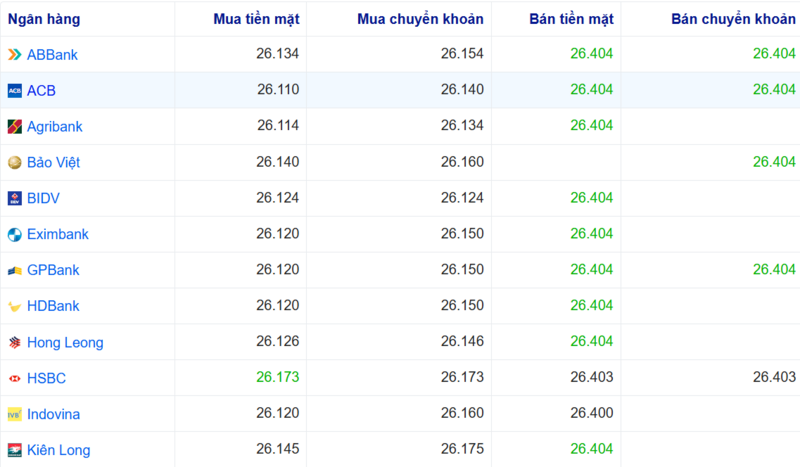Open the Eximbank link
800x467 pixels.
[x=58, y=234]
